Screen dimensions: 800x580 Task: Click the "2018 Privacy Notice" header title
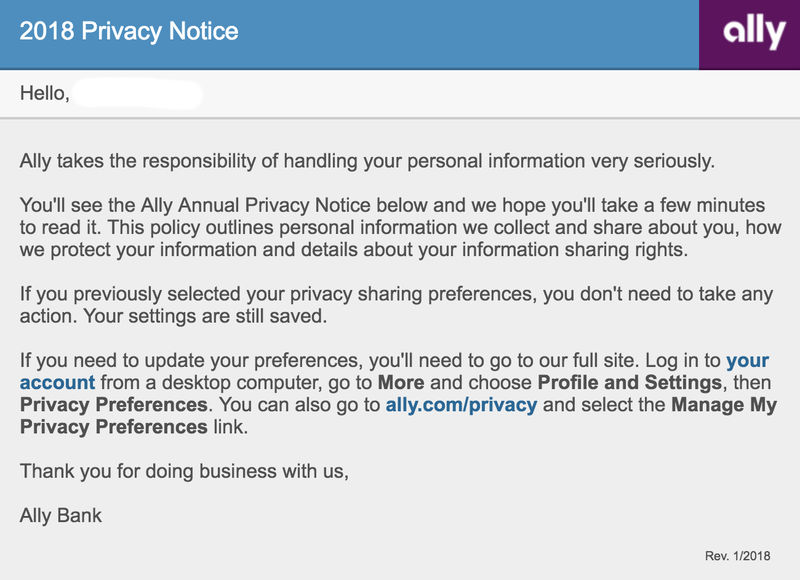[129, 31]
